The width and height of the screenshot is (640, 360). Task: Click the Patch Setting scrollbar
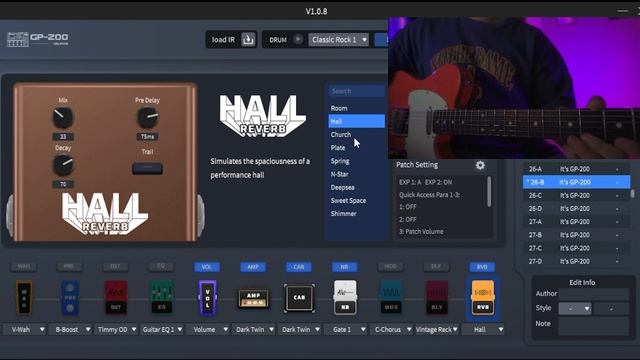[489, 192]
